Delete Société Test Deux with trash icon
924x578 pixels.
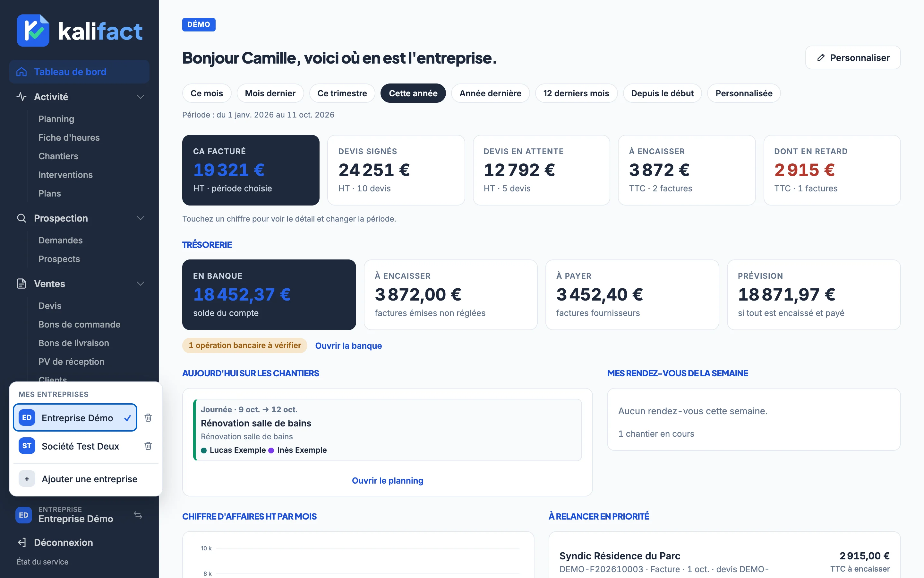pyautogui.click(x=148, y=446)
